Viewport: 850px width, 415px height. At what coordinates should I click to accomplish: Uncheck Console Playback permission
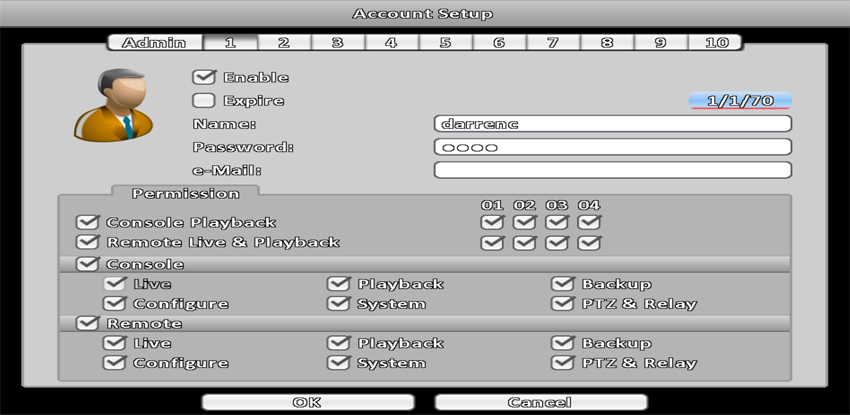(x=88, y=222)
